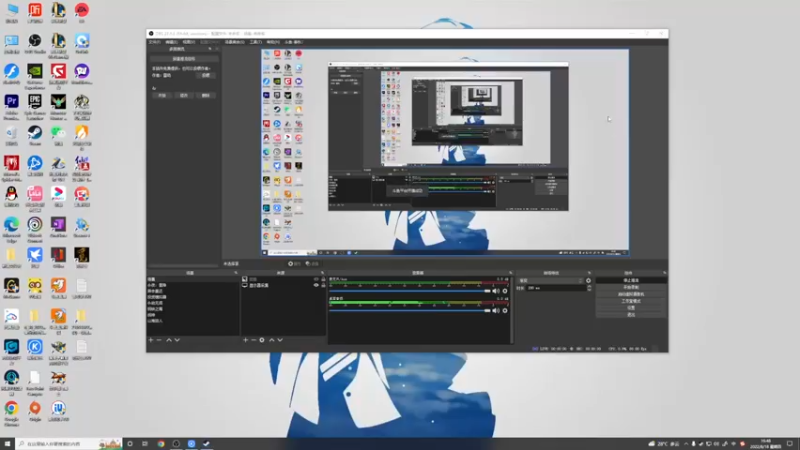Open the OBS Studio desktop shortcut
Image resolution: width=800 pixels, height=450 pixels.
(35, 44)
